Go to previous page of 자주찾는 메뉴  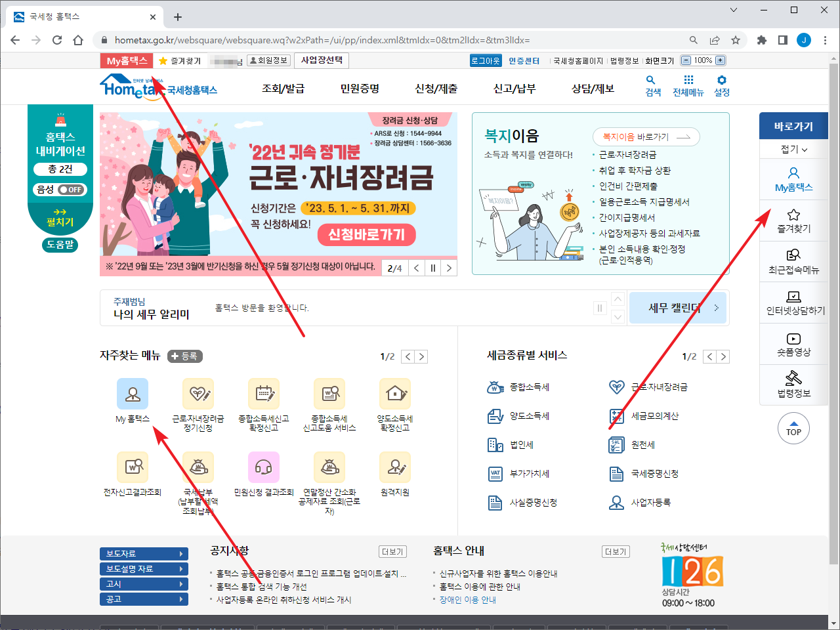point(408,356)
